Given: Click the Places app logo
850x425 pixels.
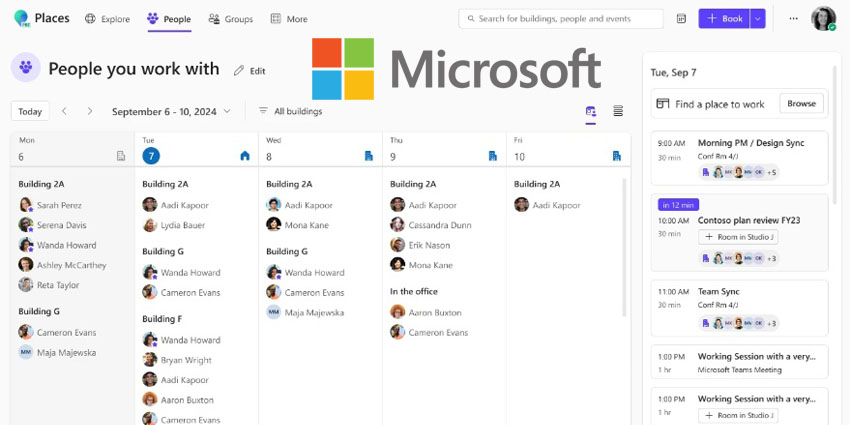Looking at the screenshot, I should pos(21,18).
